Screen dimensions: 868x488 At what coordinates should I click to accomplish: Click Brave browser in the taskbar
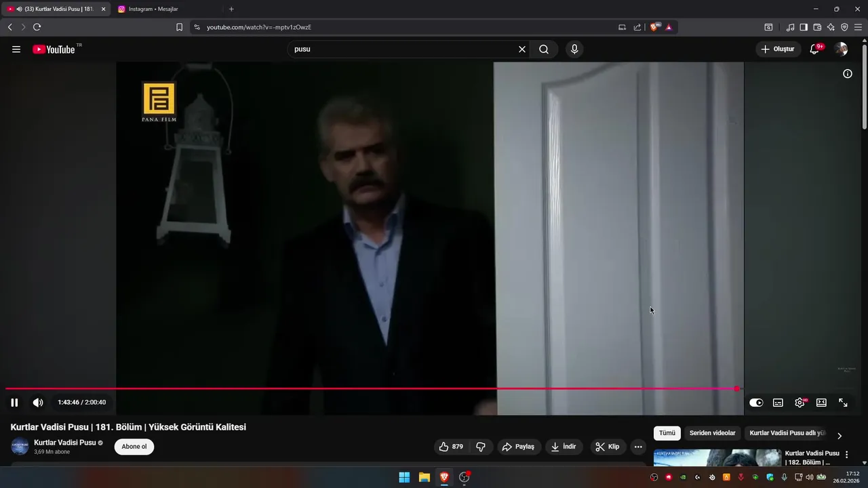click(444, 477)
